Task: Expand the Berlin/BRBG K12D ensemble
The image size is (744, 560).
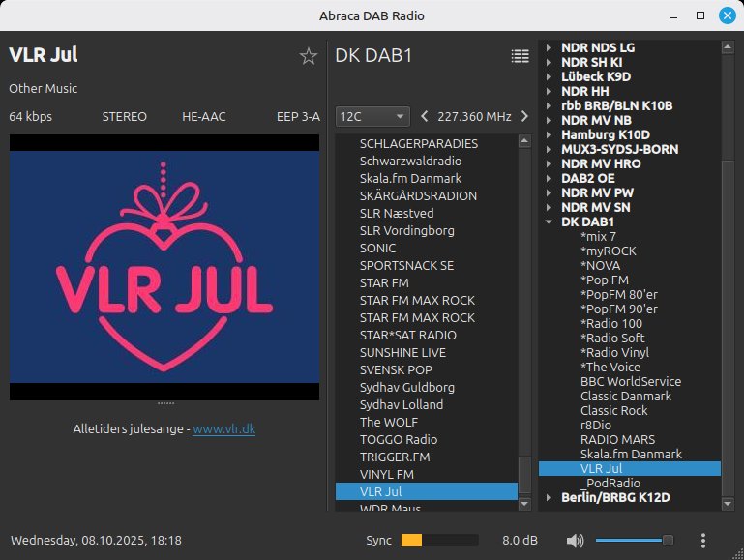Action: [x=548, y=497]
